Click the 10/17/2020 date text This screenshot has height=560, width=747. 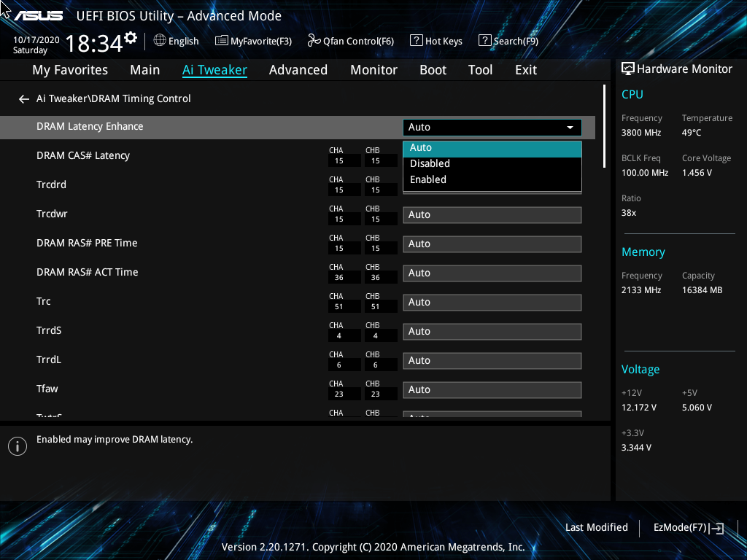pyautogui.click(x=36, y=40)
